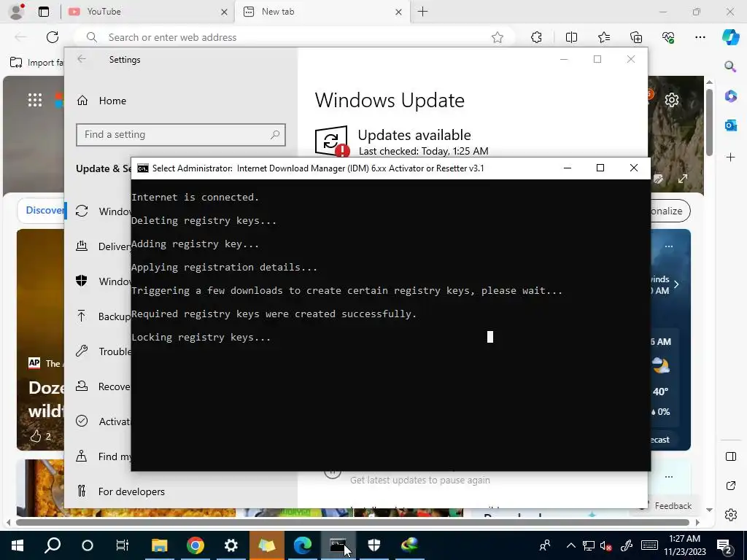Open Edge favorites list icon
This screenshot has width=747, height=560.
tap(603, 37)
